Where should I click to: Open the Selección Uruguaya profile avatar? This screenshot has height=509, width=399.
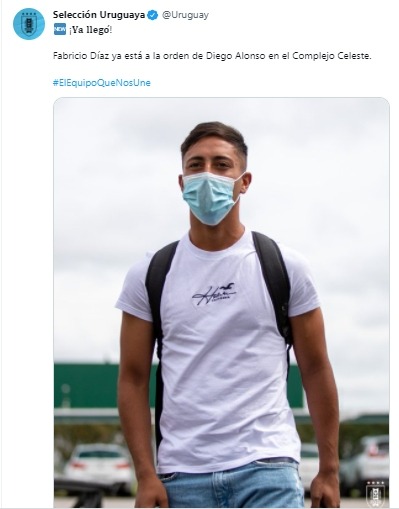[29, 24]
